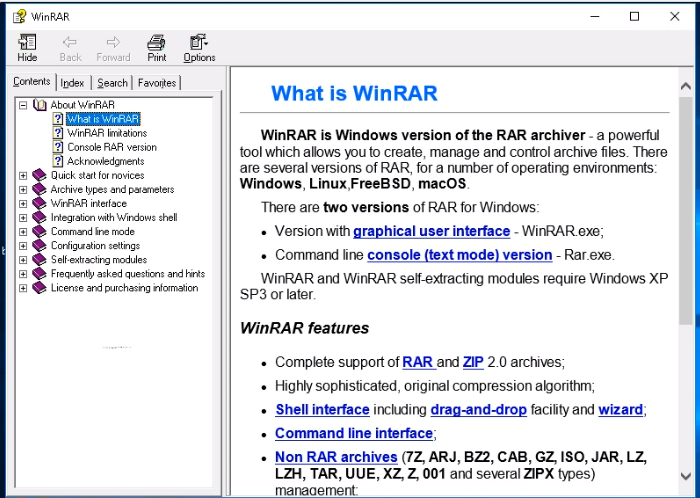700x498 pixels.
Task: Select the Configuration settings entry
Action: point(95,245)
